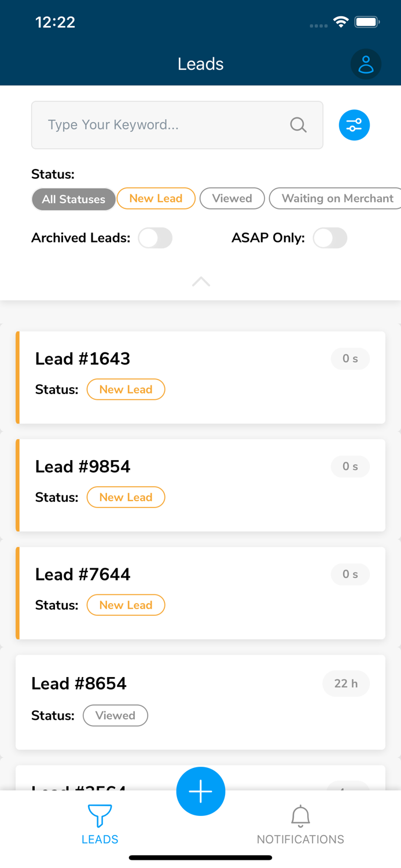The width and height of the screenshot is (401, 868).
Task: Select the Waiting on Merchant filter
Action: 337,198
